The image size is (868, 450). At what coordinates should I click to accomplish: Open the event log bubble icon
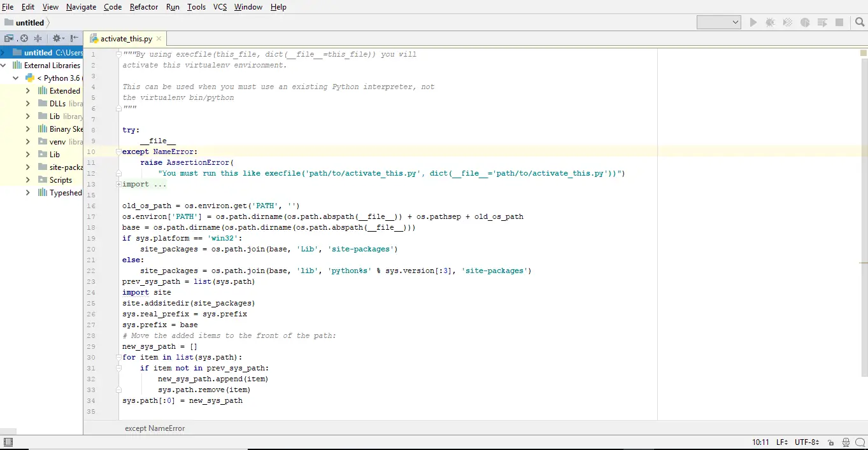860,442
